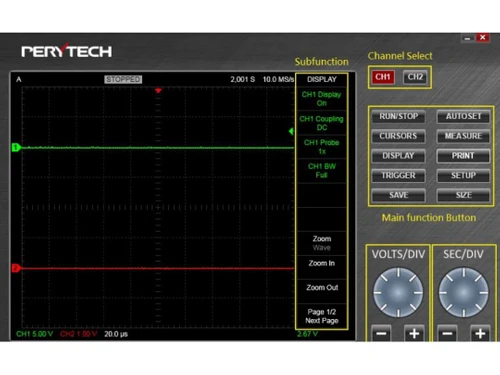Decrease VOLTS/DIV with minus button
The width and height of the screenshot is (500, 375).
381,333
